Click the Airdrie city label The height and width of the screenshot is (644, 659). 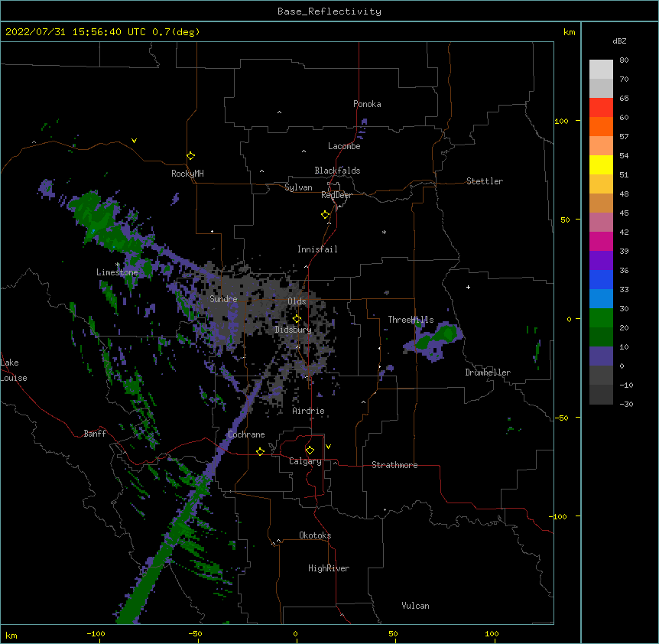(x=309, y=411)
